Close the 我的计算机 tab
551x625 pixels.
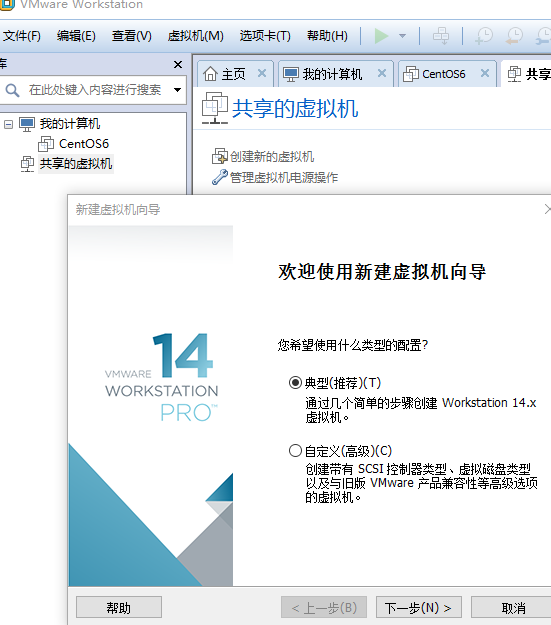(382, 73)
